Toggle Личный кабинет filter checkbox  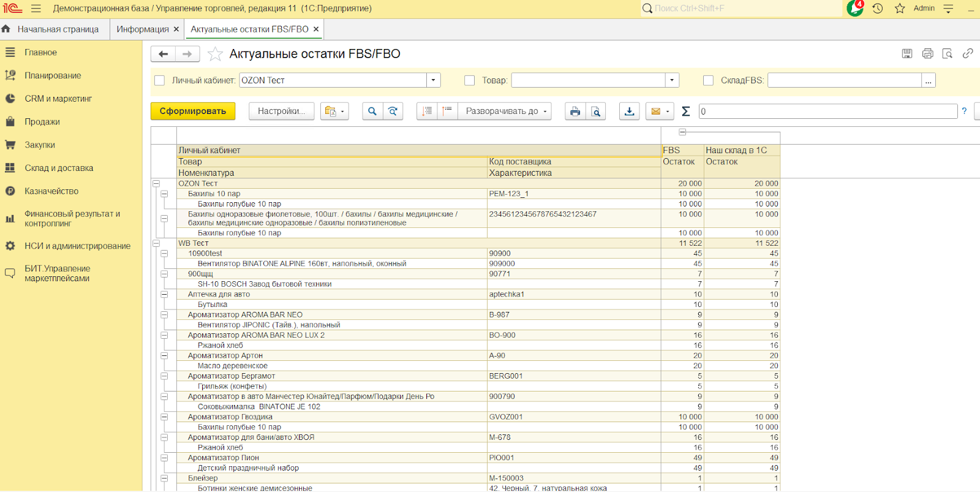160,80
